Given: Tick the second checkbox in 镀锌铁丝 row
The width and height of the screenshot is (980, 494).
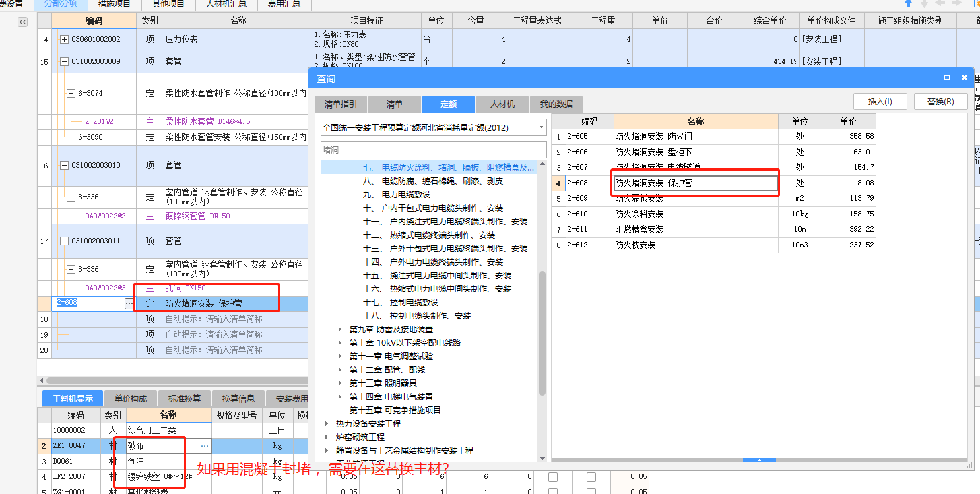Looking at the screenshot, I should (591, 477).
